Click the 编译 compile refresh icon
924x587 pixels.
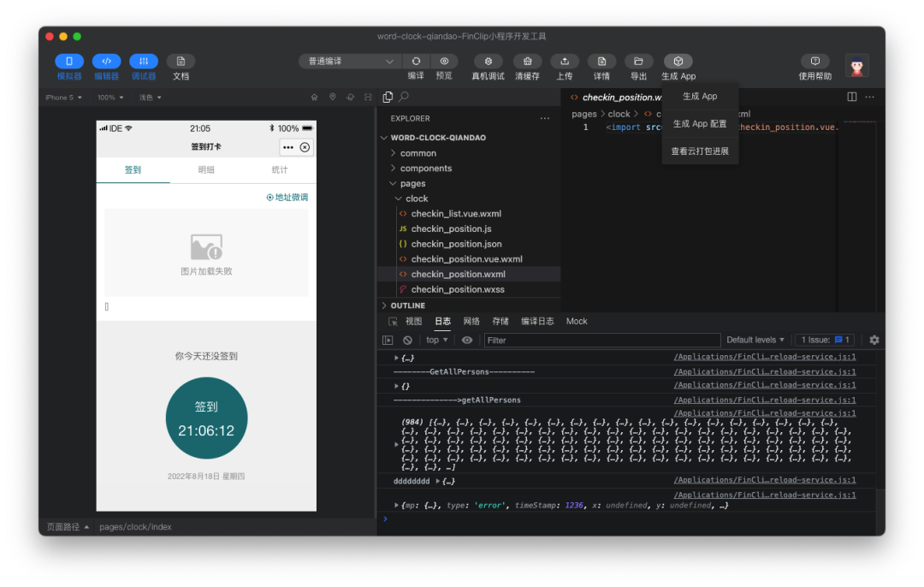coord(416,62)
